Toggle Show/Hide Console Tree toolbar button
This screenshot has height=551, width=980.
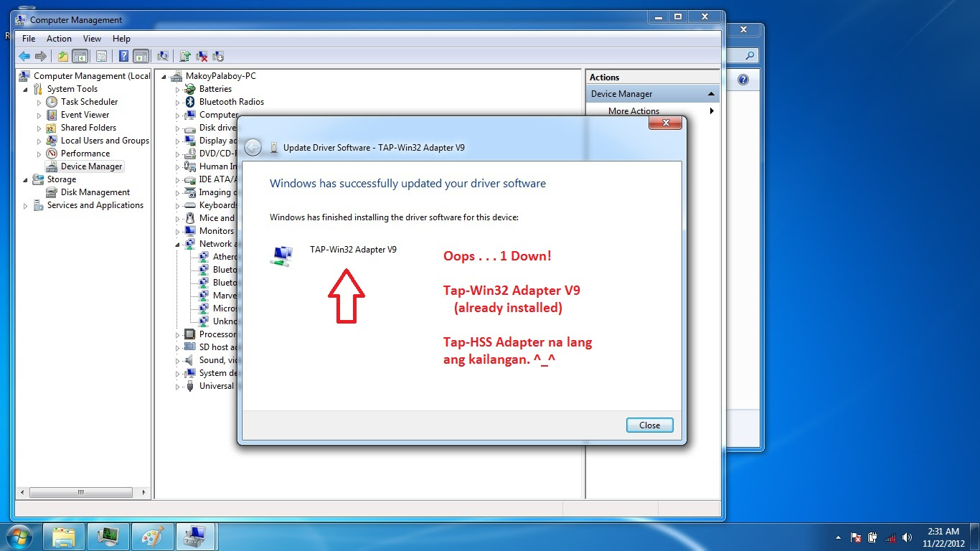(x=80, y=56)
